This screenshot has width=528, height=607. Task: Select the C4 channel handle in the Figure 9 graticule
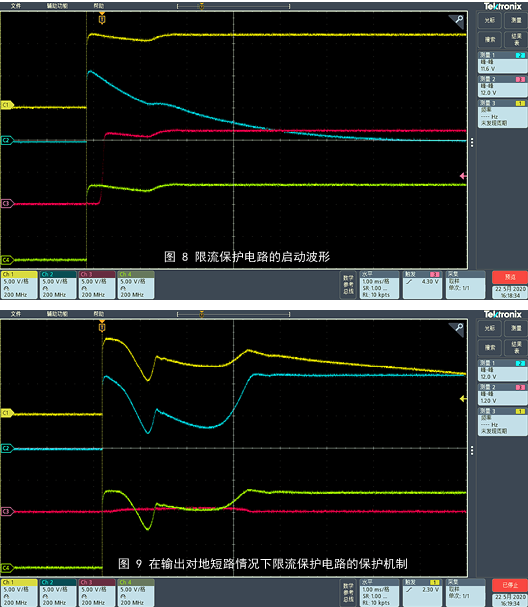click(x=7, y=568)
